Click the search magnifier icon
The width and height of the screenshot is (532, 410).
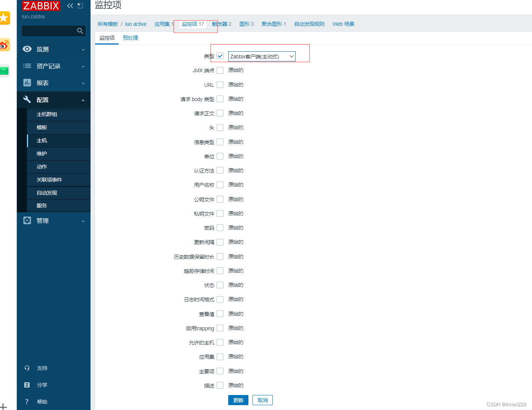[80, 31]
